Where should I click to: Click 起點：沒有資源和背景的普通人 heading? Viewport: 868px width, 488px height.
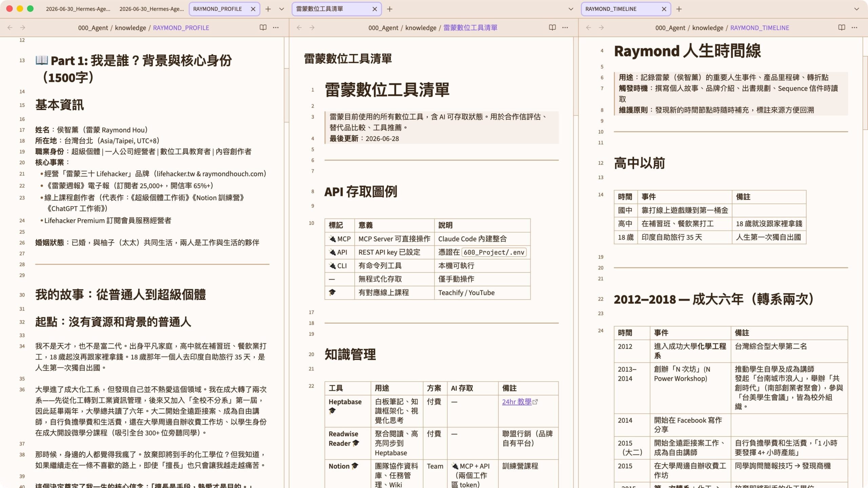pyautogui.click(x=113, y=322)
